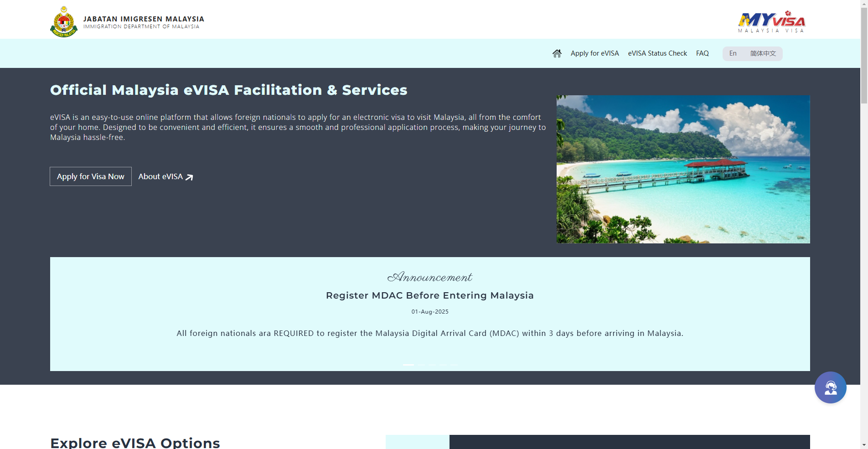This screenshot has width=868, height=449.
Task: Open the Register MDAC announcement title
Action: (x=429, y=295)
